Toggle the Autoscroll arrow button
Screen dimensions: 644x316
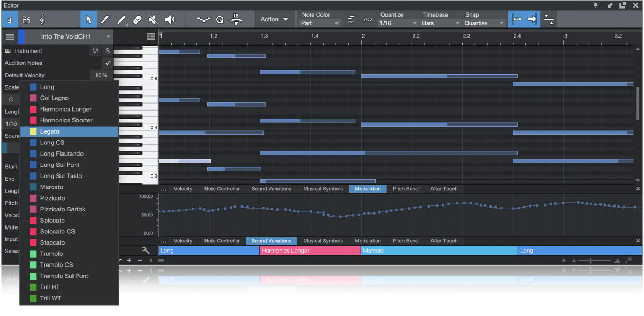coord(532,19)
